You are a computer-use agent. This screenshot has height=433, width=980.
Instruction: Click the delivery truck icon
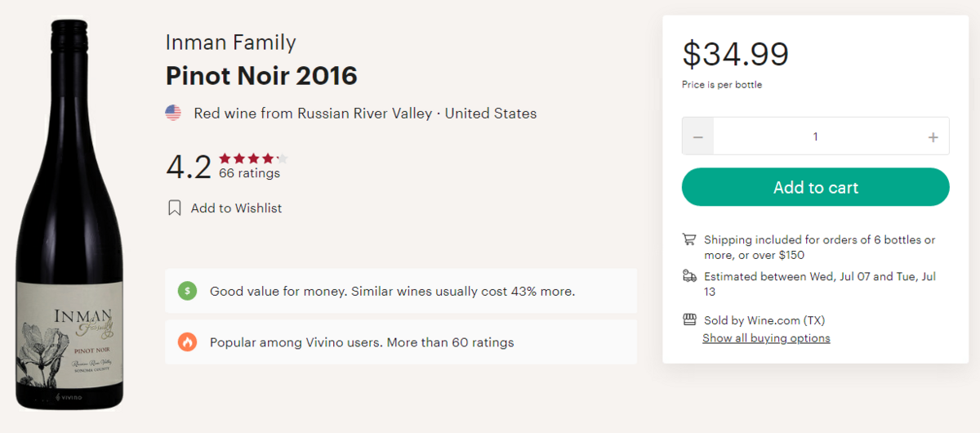coord(689,276)
